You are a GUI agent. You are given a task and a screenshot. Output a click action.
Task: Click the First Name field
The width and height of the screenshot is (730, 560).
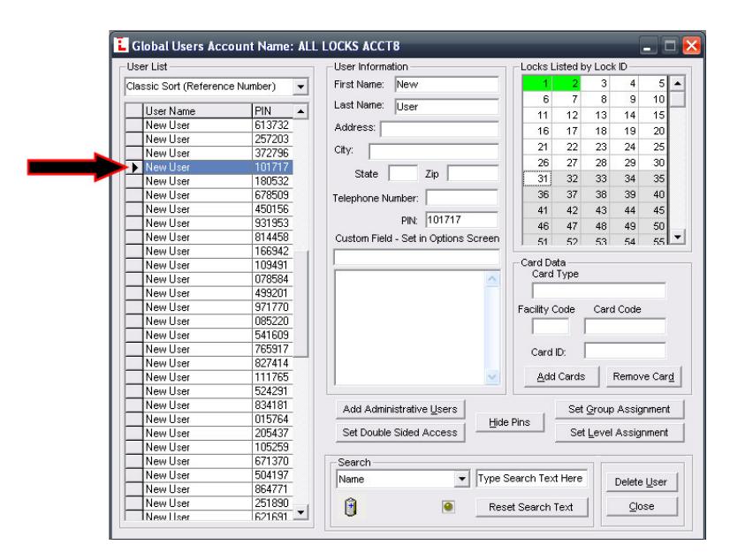pos(446,85)
